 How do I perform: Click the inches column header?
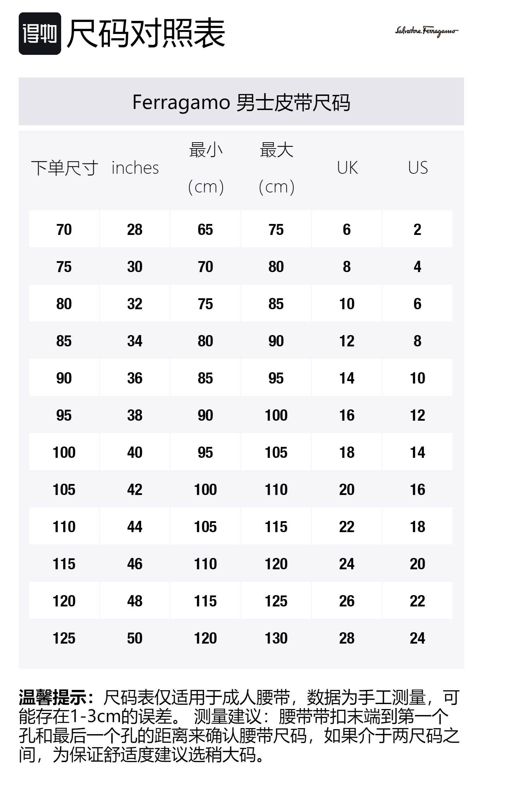(135, 168)
